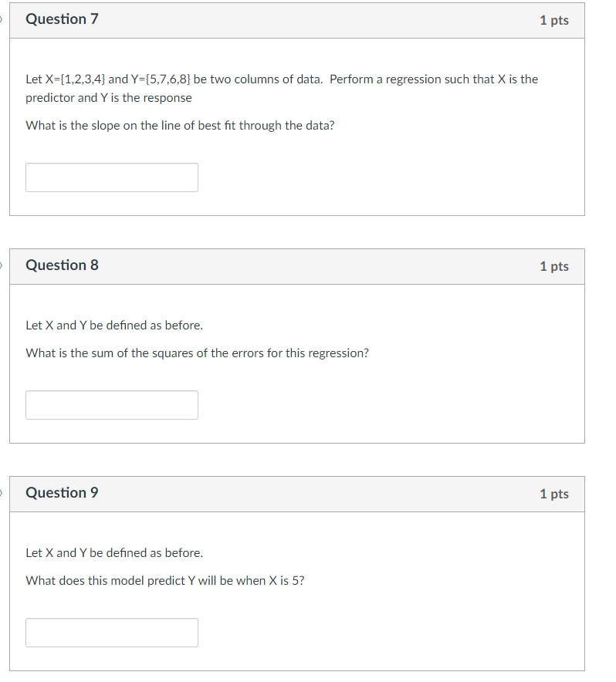Screen dimensions: 616x682
Task: Select the slope question text
Action: tap(181, 125)
